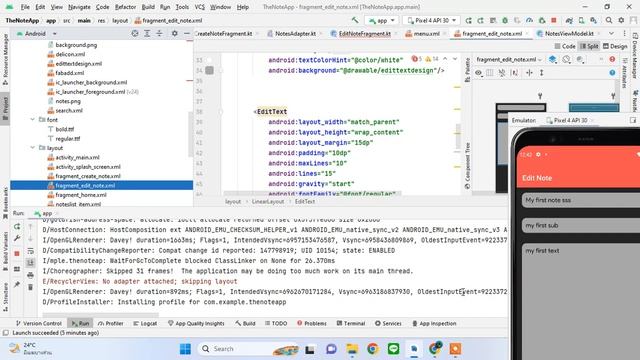Go to previous highlighted error arrow

click(x=445, y=59)
